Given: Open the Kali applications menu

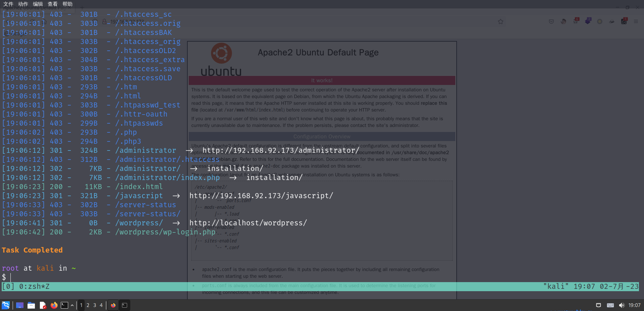Looking at the screenshot, I should click(x=6, y=305).
